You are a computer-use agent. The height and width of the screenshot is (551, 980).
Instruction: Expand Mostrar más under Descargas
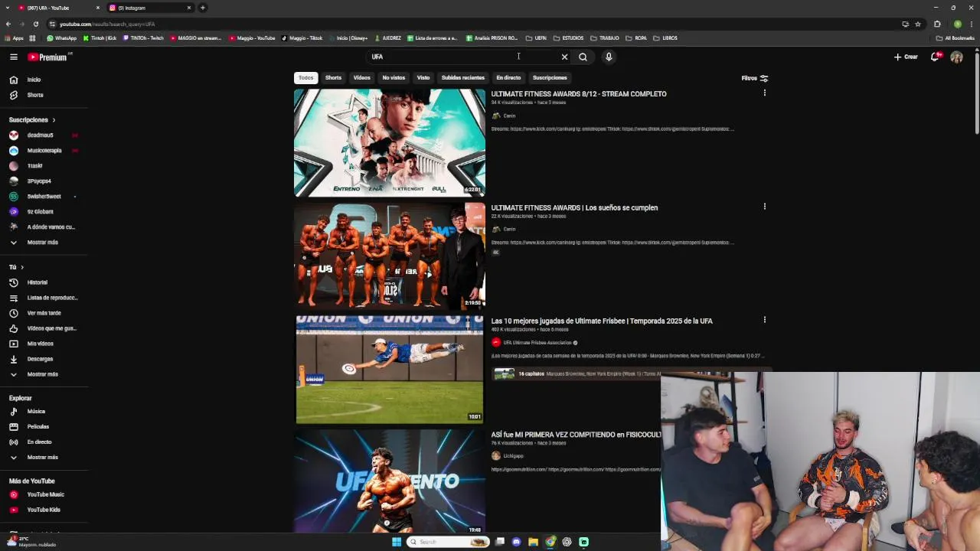click(44, 374)
